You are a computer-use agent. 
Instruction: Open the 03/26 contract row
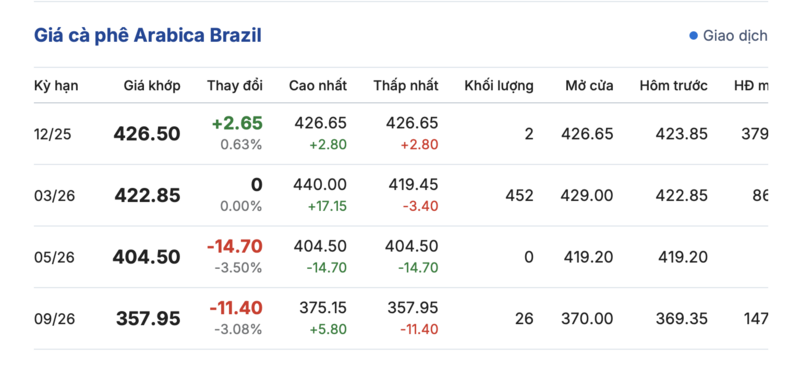point(401,195)
